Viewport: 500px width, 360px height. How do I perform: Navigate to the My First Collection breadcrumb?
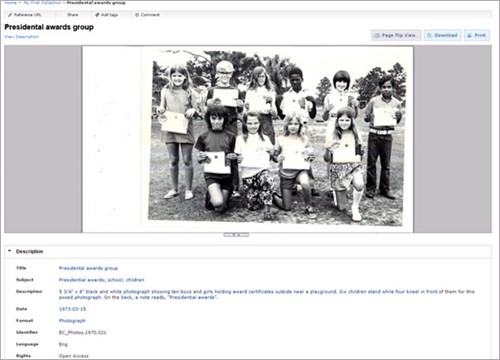(x=42, y=3)
